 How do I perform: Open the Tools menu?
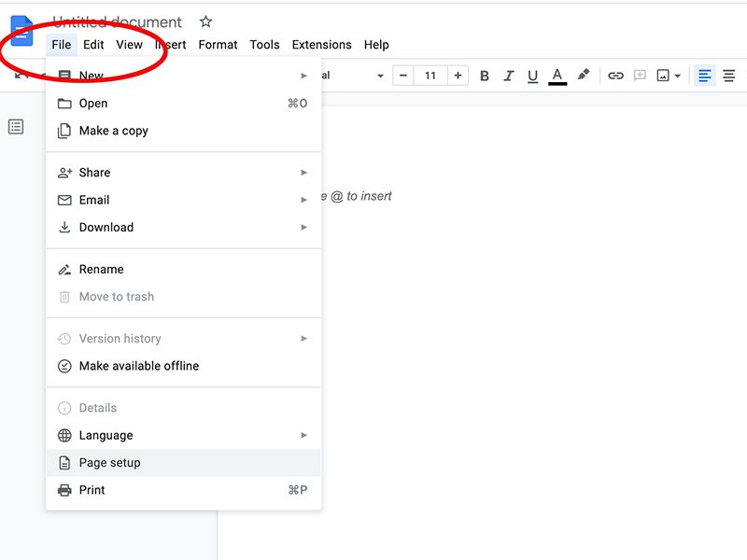(264, 44)
